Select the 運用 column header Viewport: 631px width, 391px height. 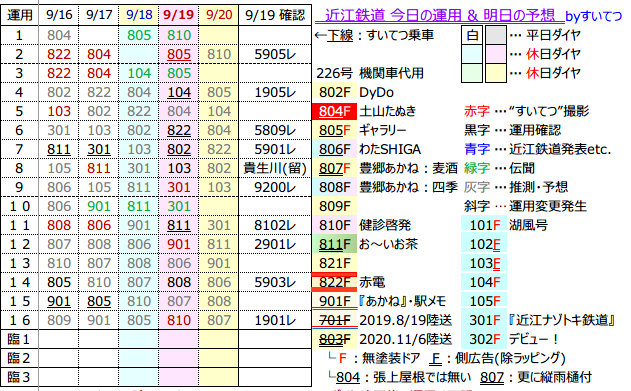(x=19, y=15)
